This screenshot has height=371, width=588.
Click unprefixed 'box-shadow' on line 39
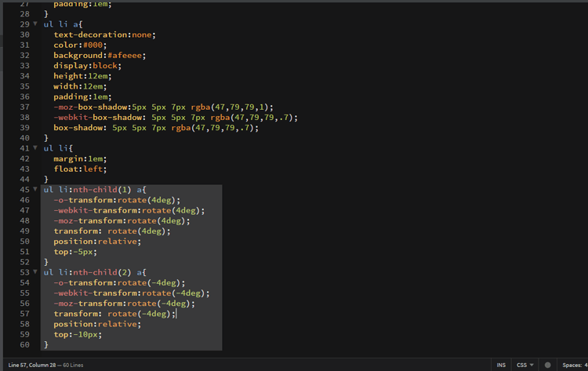pos(156,128)
